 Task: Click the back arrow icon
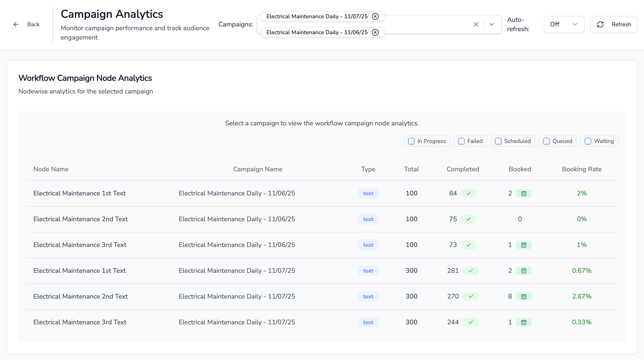pos(16,24)
